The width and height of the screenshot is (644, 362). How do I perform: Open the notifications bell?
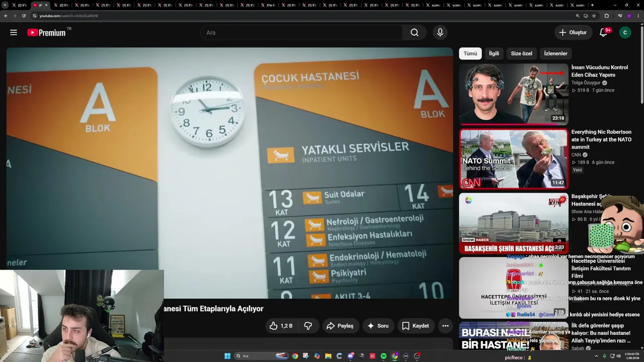coord(603,33)
